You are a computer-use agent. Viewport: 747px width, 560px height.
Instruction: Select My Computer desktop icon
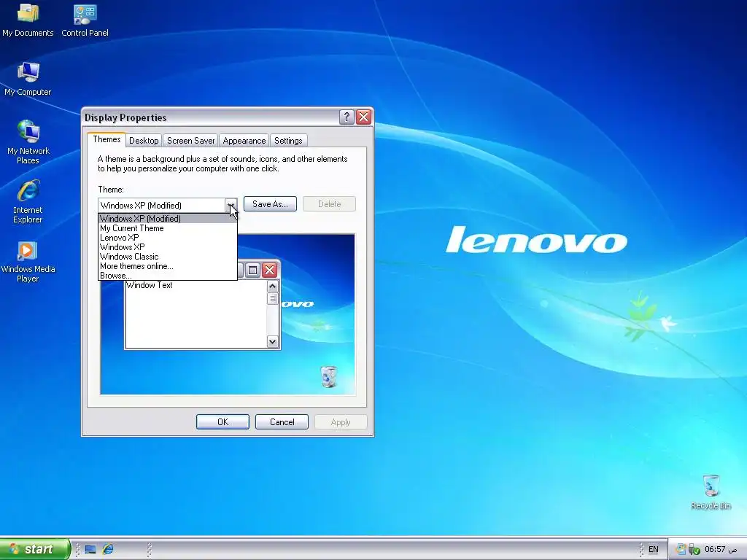[28, 79]
